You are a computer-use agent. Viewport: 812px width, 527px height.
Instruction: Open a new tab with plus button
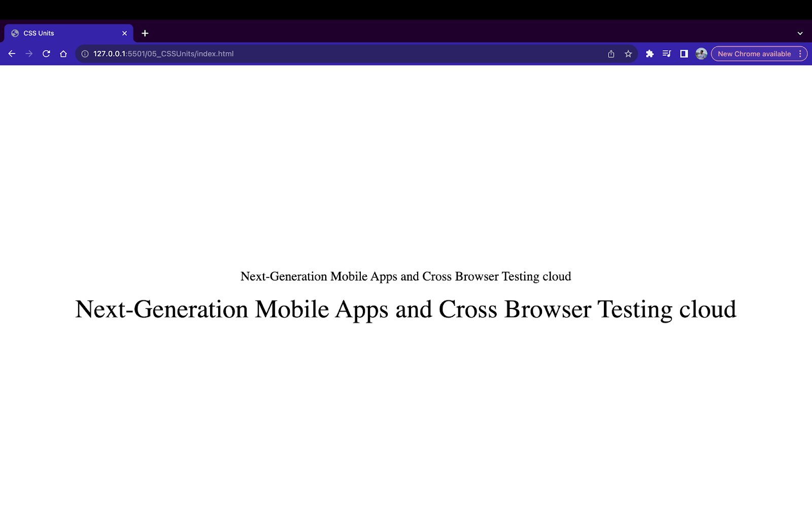(x=145, y=33)
